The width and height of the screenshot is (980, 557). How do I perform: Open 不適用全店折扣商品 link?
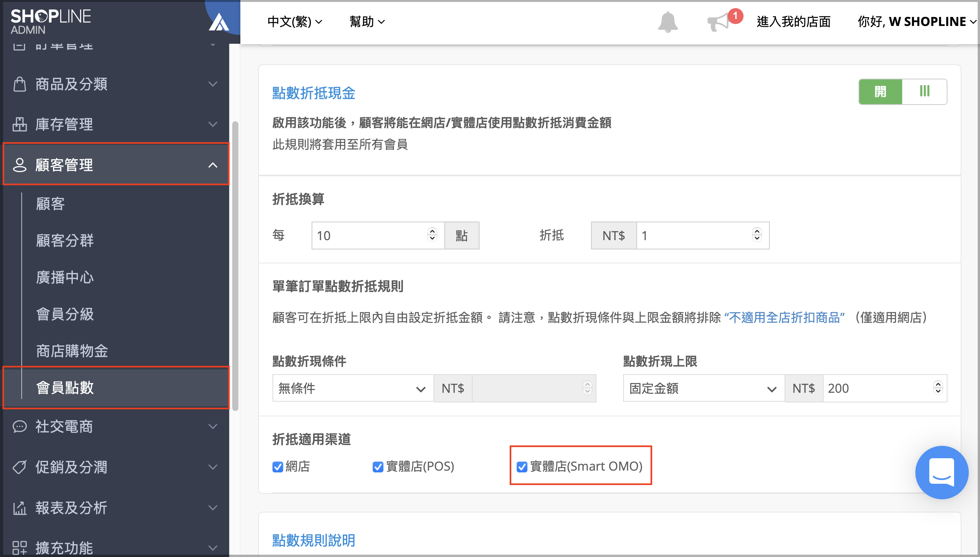coord(785,318)
